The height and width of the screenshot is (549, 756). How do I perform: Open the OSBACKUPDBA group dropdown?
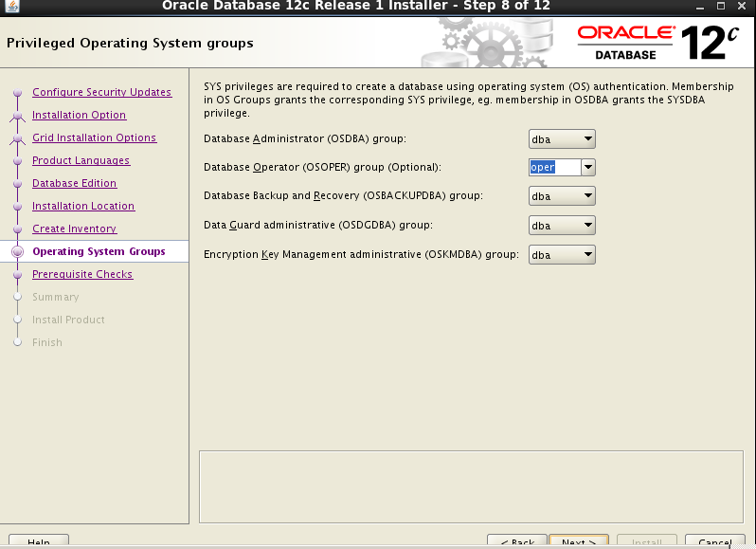(562, 196)
